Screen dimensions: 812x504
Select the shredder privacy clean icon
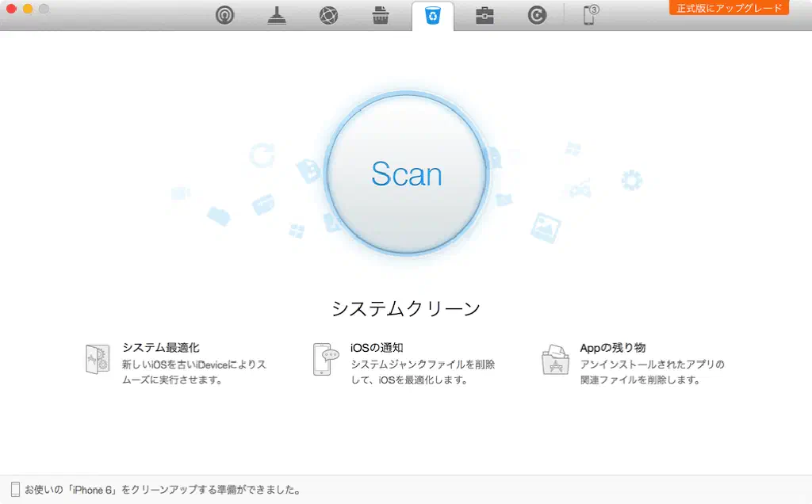[x=381, y=15]
